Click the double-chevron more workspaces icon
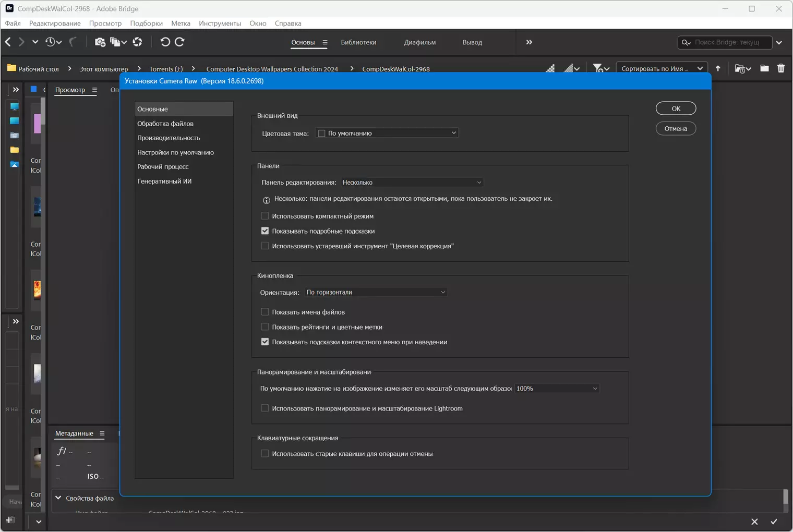This screenshot has height=532, width=793. coord(529,42)
